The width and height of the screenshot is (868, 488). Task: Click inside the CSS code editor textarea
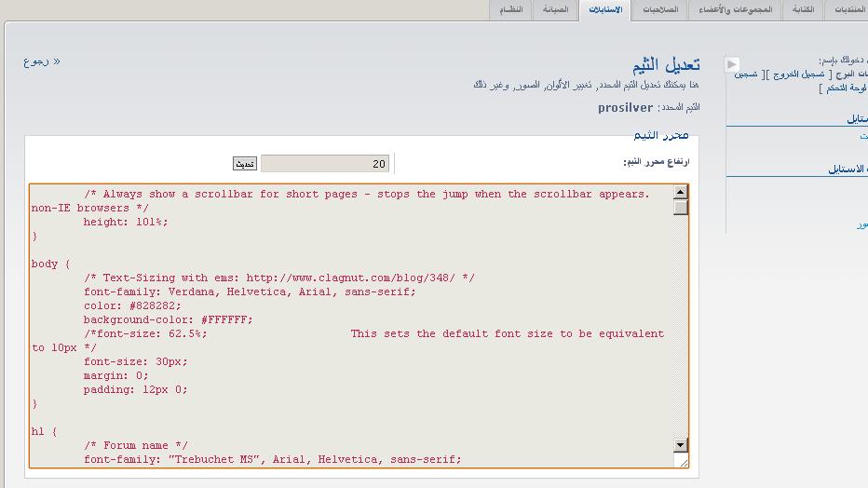tap(354, 326)
